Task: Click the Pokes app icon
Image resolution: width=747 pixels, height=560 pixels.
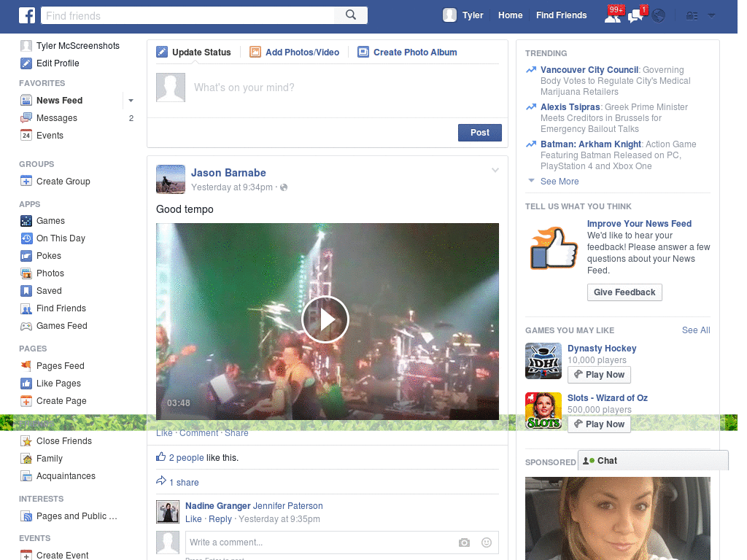Action: pos(26,256)
